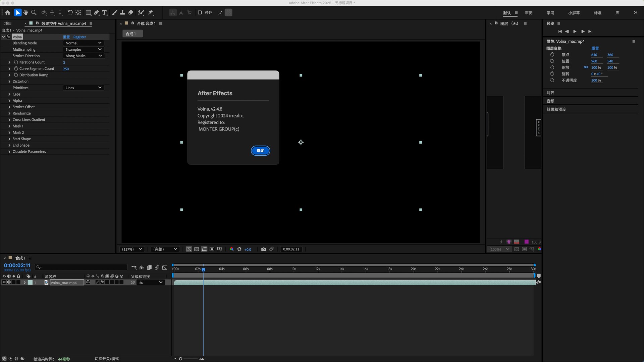Select the Hand tool in toolbar
The width and height of the screenshot is (644, 362).
click(x=26, y=13)
